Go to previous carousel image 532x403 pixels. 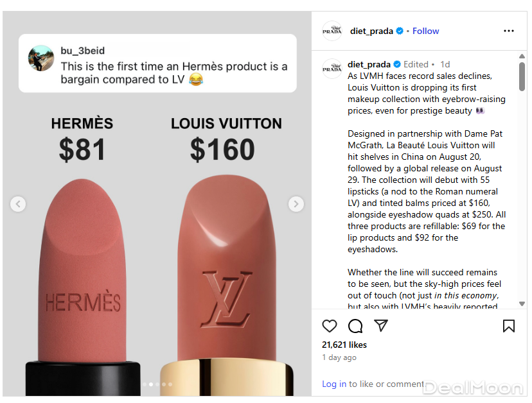click(18, 204)
